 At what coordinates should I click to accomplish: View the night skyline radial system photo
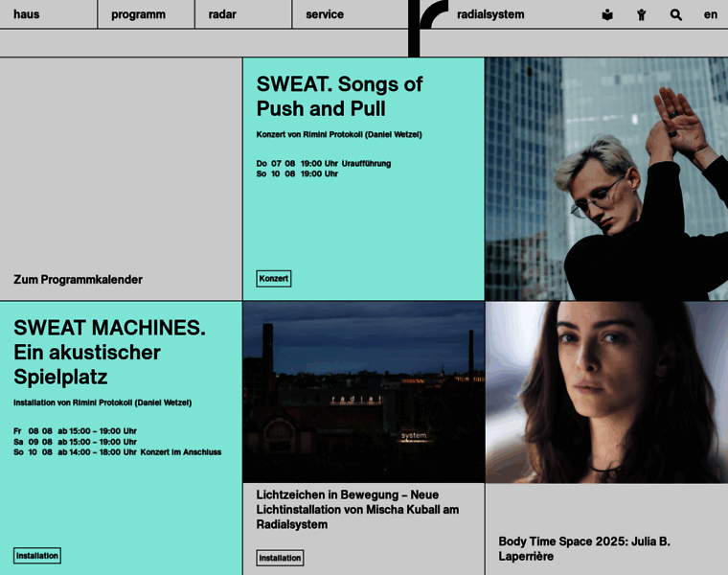pyautogui.click(x=364, y=392)
